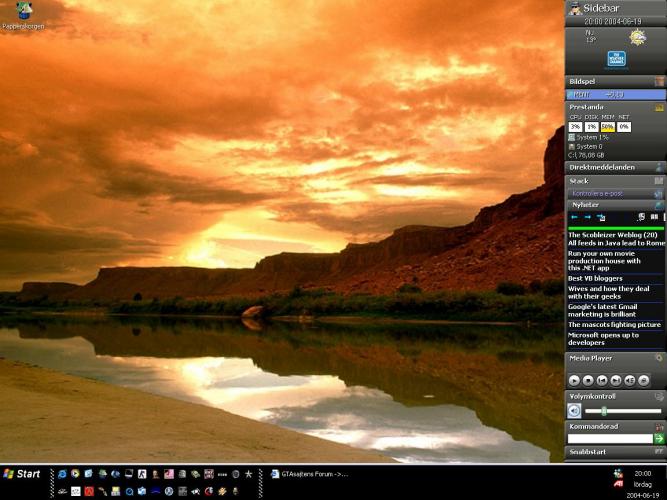This screenshot has width=667, height=500.
Task: Click Nyheter open-feed arrow icon
Action: pyautogui.click(x=601, y=217)
